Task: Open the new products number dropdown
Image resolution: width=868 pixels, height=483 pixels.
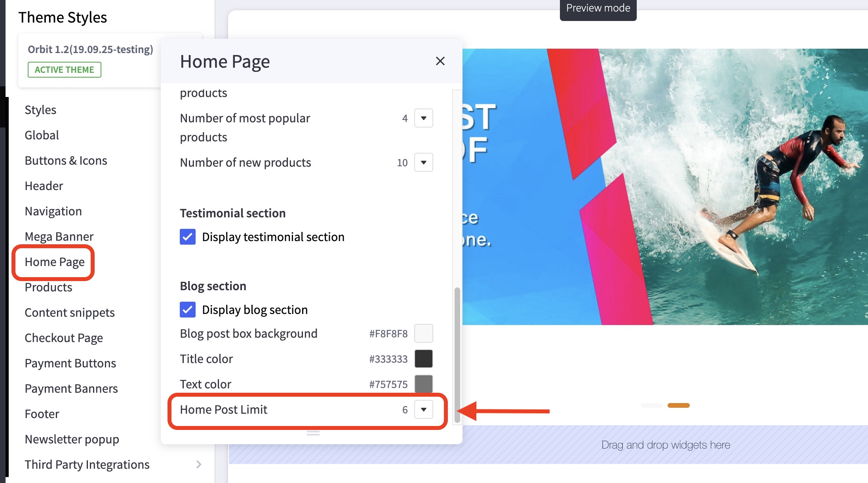Action: 423,162
